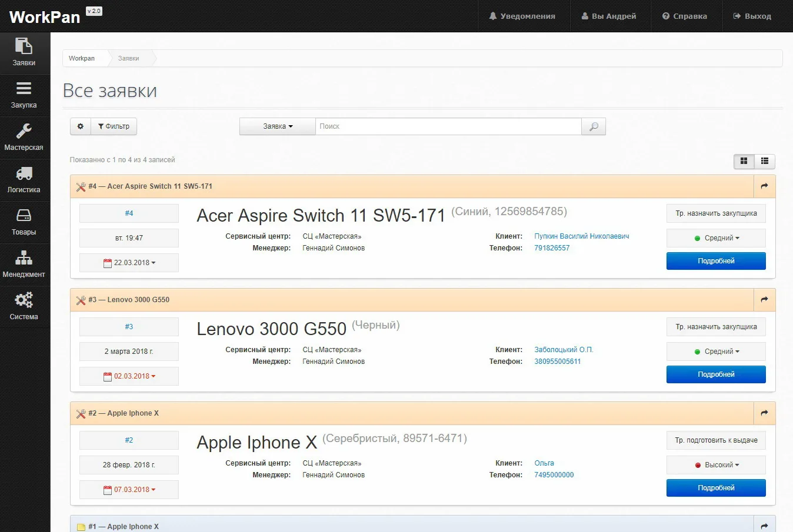793x532 pixels.
Task: Click share arrow on request #4 header
Action: (x=764, y=186)
